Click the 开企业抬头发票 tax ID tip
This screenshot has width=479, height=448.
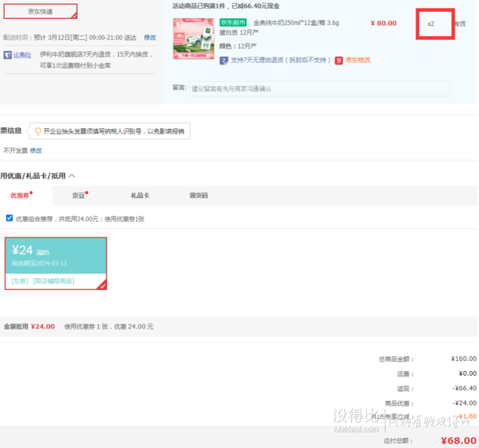(114, 131)
